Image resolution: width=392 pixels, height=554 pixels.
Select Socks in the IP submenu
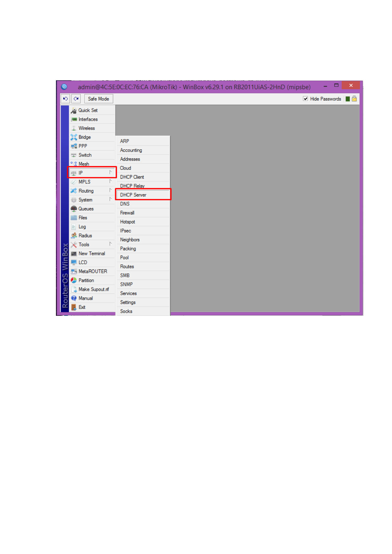point(143,311)
